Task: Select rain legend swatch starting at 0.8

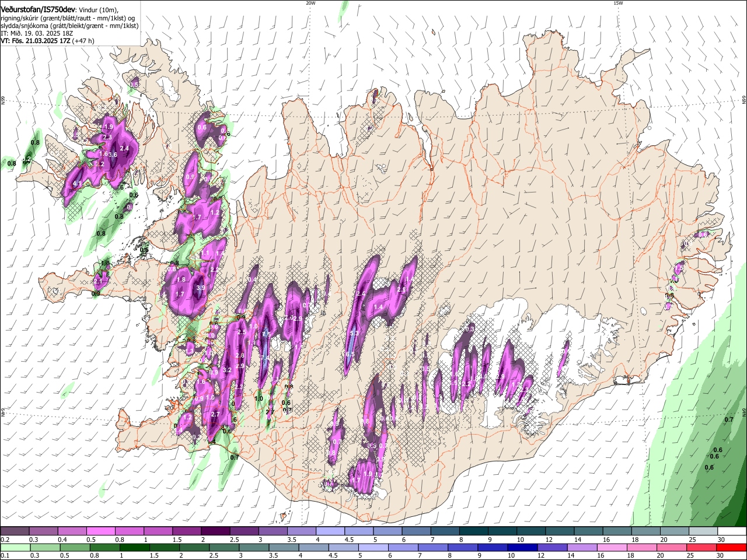Action: (105, 547)
